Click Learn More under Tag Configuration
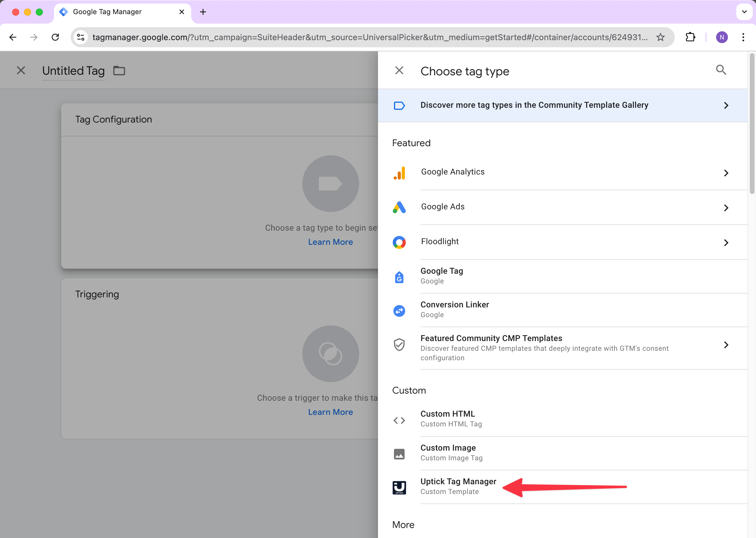Screen dimensions: 756x538 330,242
